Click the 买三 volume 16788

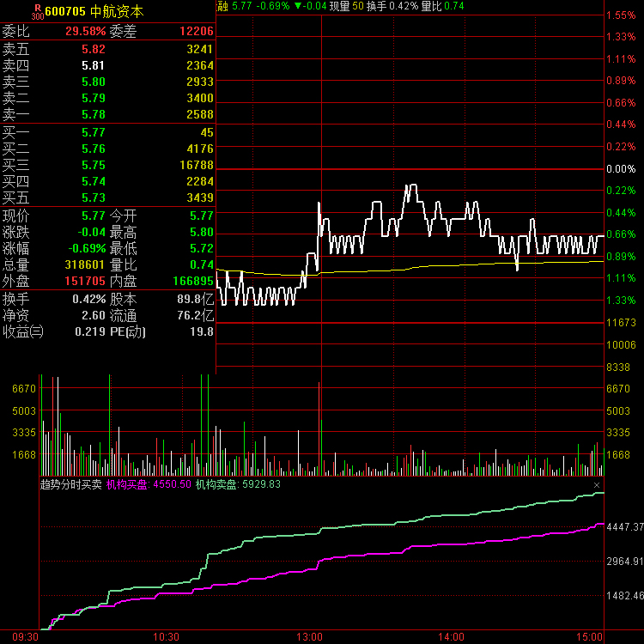pyautogui.click(x=197, y=165)
